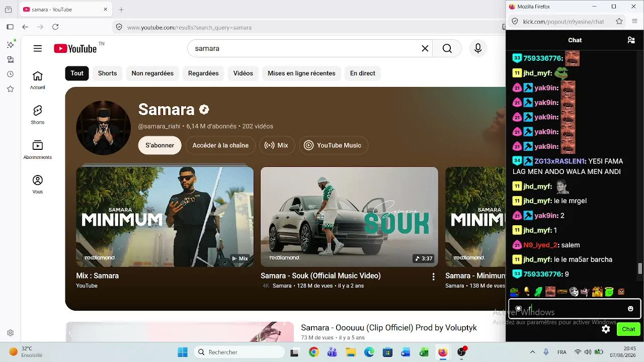Send message with the green Chat button
644x362 pixels.
(628, 329)
